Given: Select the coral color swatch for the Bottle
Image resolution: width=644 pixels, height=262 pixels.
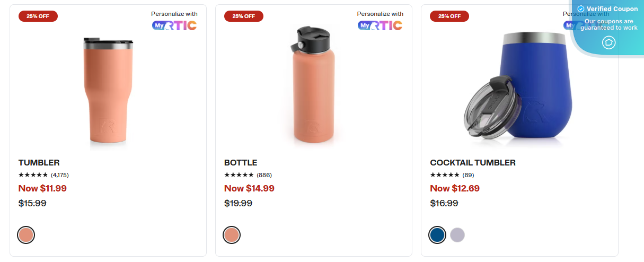Looking at the screenshot, I should [232, 235].
